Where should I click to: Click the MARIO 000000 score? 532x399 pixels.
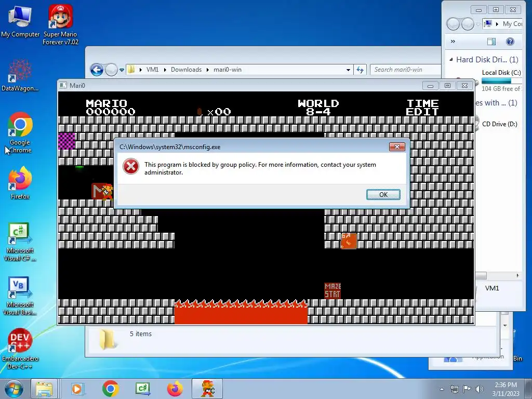111,107
